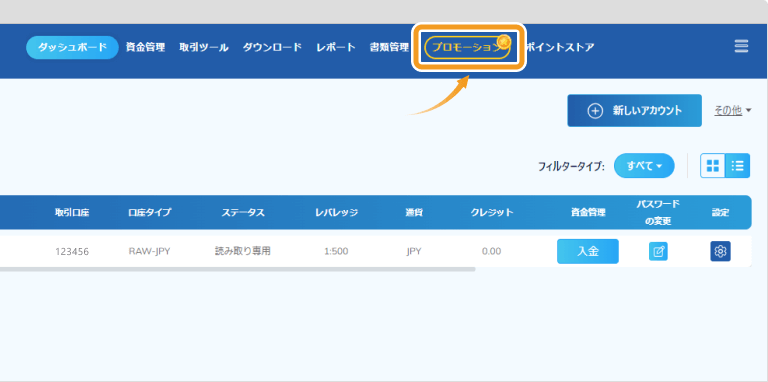
Task: Click the 読み取り専用 status cell
Action: pos(243,251)
